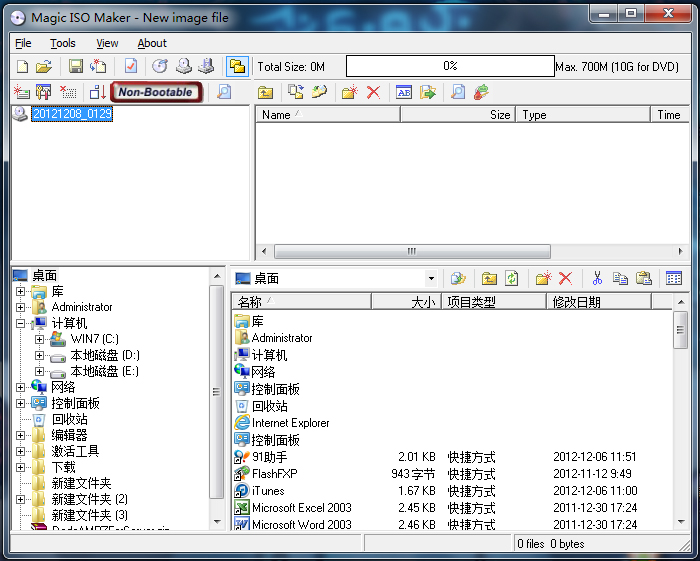This screenshot has width=700, height=561.
Task: Expand the 控制面板 tree node
Action: point(21,403)
